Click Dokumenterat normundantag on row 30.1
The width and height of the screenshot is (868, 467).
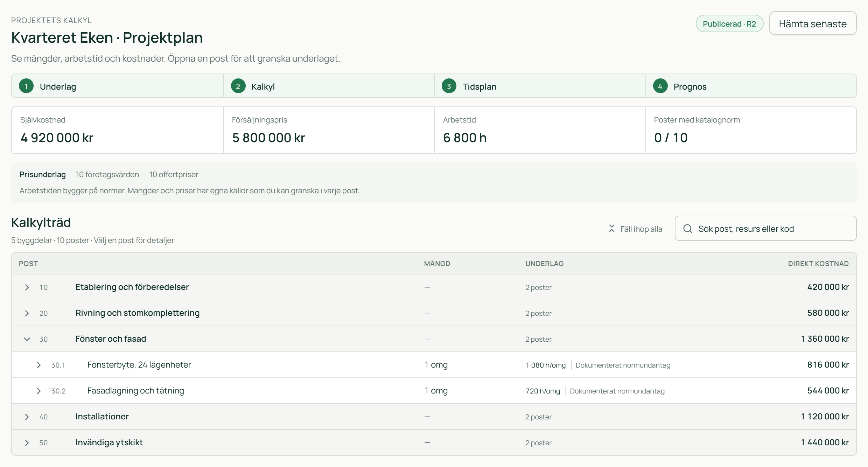(x=623, y=365)
